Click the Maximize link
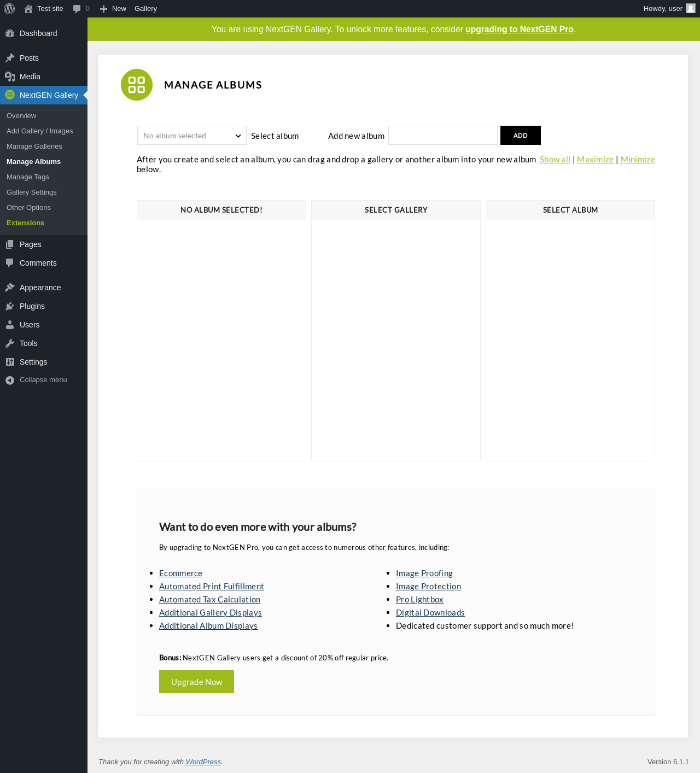 (595, 160)
